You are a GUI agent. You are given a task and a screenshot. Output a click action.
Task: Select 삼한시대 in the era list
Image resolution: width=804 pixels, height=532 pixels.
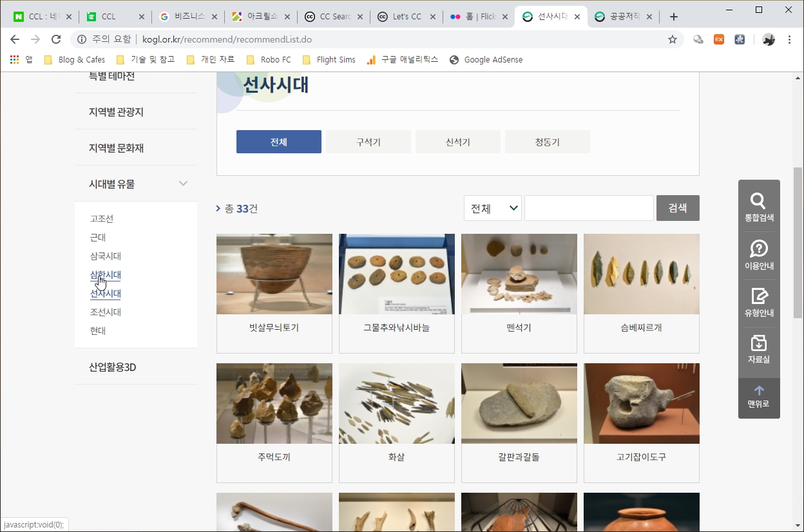click(106, 275)
